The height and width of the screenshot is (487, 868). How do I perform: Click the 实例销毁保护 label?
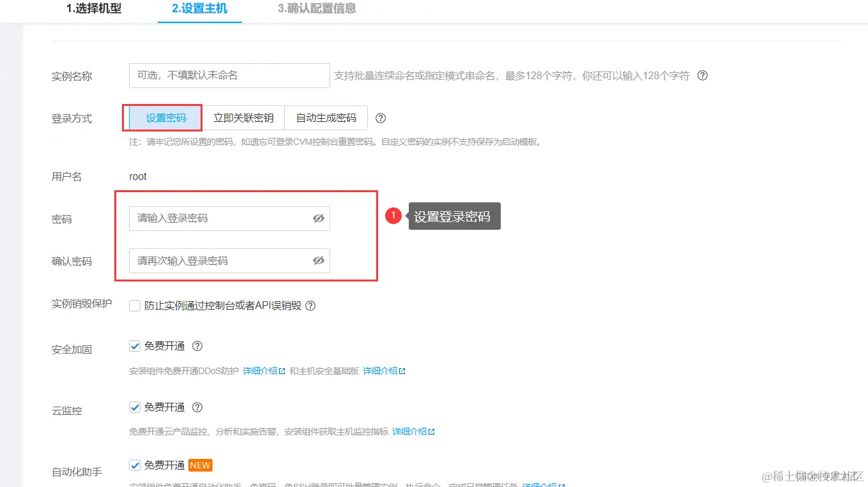click(82, 303)
